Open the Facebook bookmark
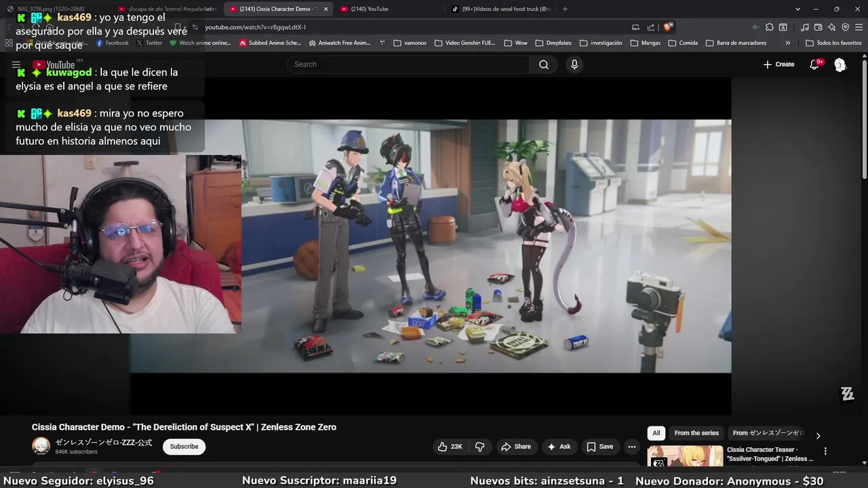 [113, 43]
